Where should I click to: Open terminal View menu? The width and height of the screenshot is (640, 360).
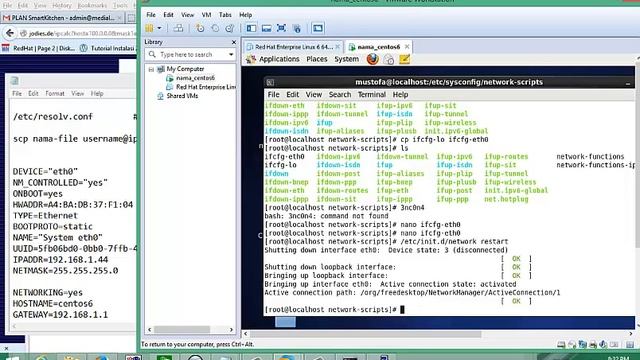pyautogui.click(x=313, y=95)
